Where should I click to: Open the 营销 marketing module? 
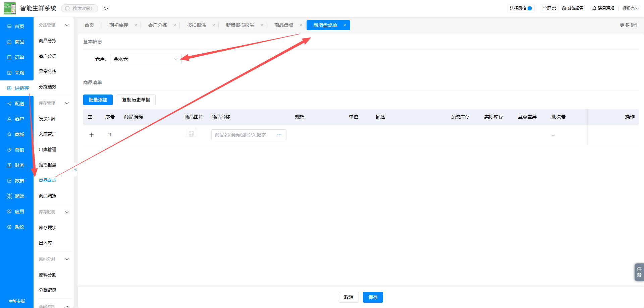16,150
